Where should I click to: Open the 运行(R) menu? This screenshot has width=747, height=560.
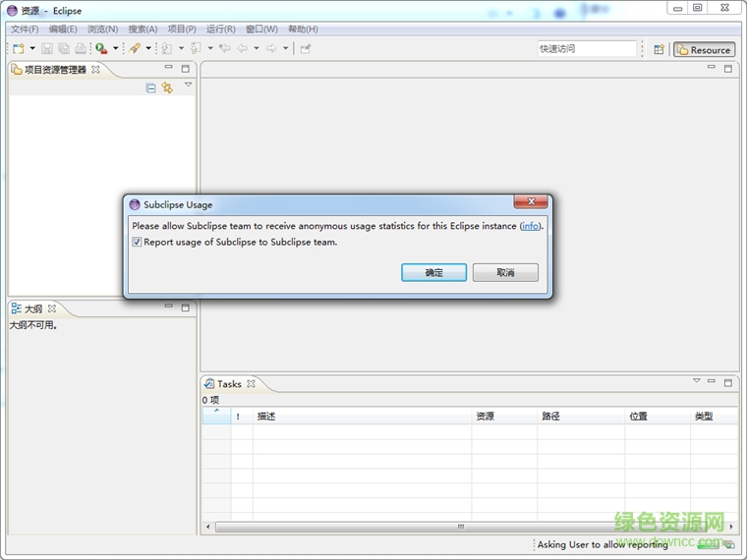pos(221,29)
